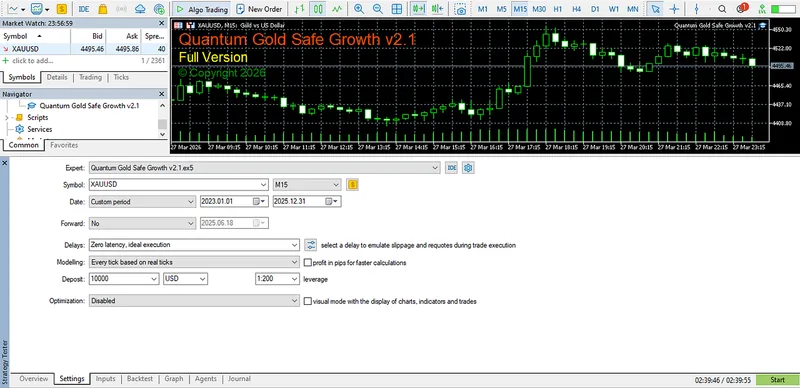The width and height of the screenshot is (800, 388).
Task: Tile chart windows with grid icon
Action: pos(396,9)
